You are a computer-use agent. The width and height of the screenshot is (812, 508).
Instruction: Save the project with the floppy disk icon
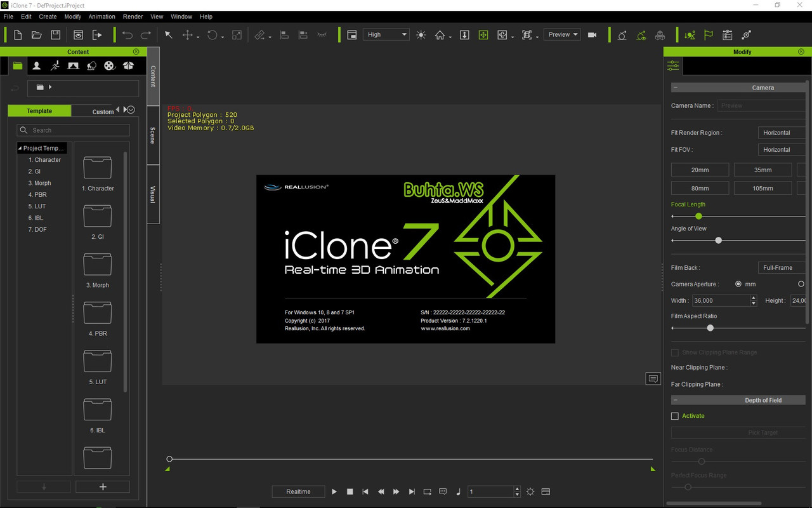point(55,35)
